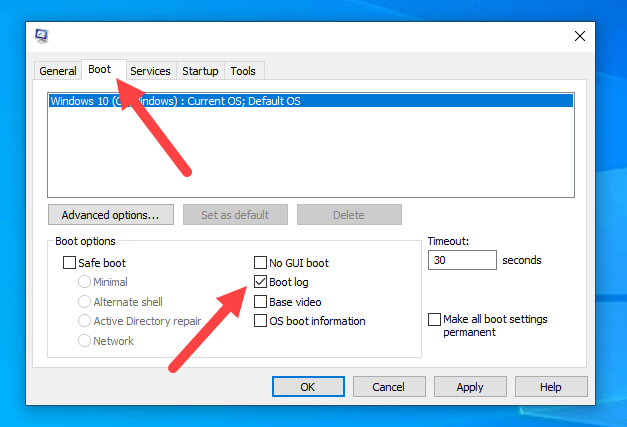Select Active Directory repair option
Screen dimensions: 627x427
pyautogui.click(x=84, y=321)
